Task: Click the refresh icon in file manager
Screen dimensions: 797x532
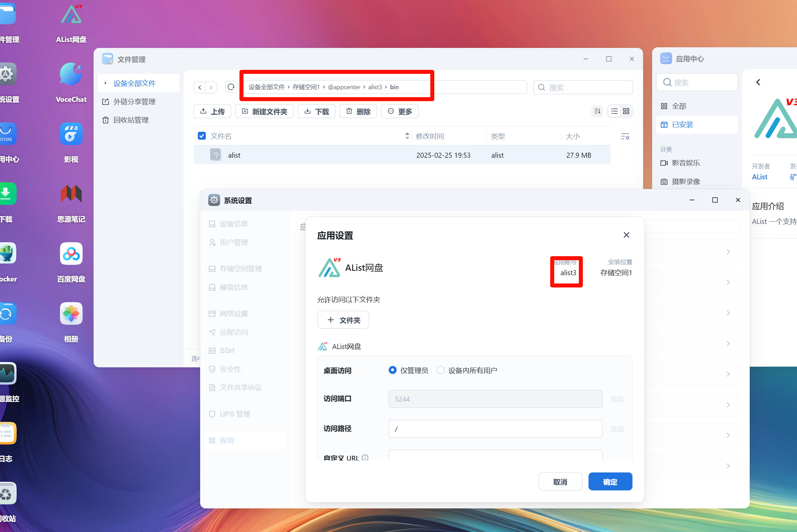Action: [x=231, y=87]
